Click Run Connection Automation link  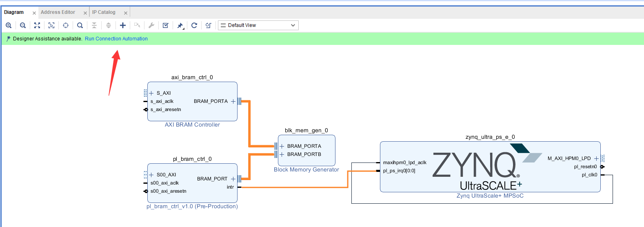pyautogui.click(x=116, y=39)
